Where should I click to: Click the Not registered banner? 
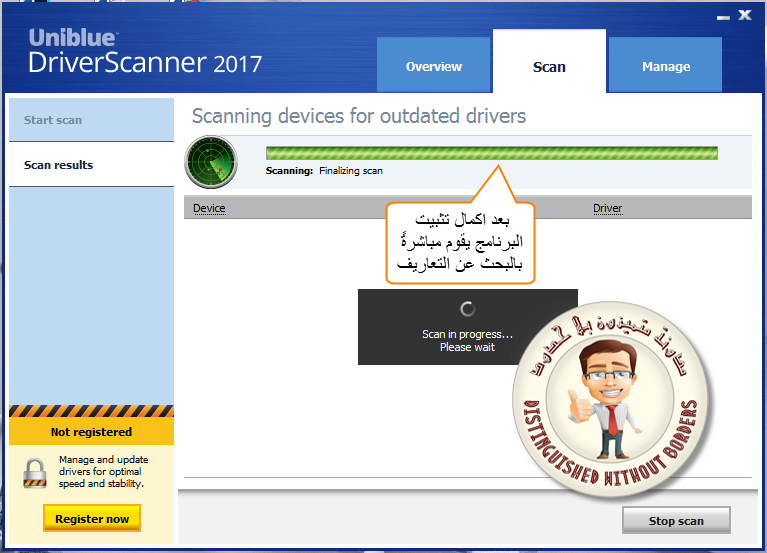[91, 431]
